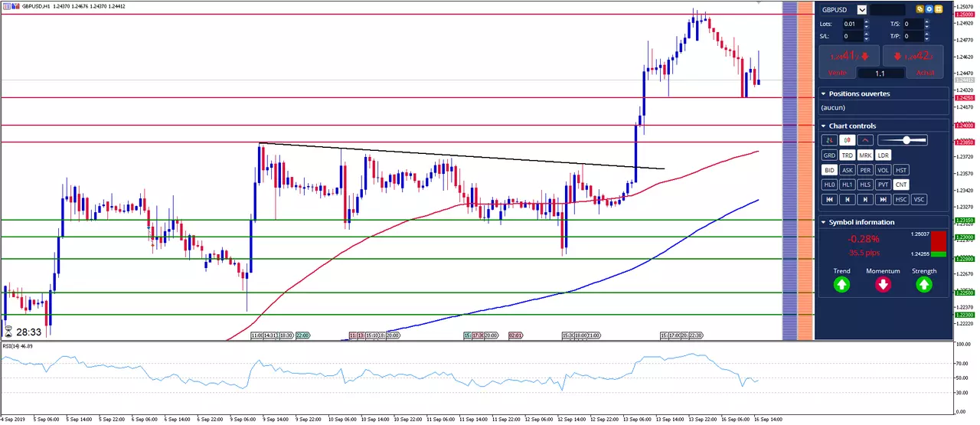Toggle HL1 option
980x425 pixels.
[848, 185]
